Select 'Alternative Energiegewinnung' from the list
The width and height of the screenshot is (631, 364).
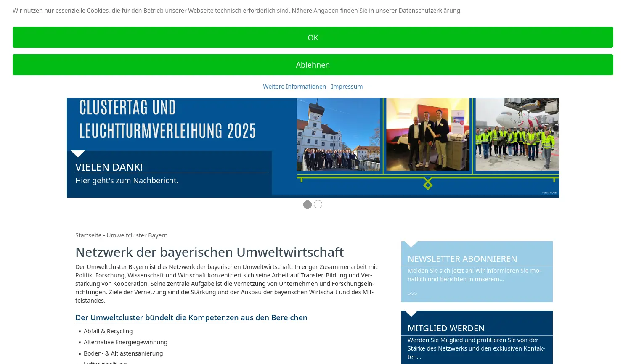(x=125, y=342)
